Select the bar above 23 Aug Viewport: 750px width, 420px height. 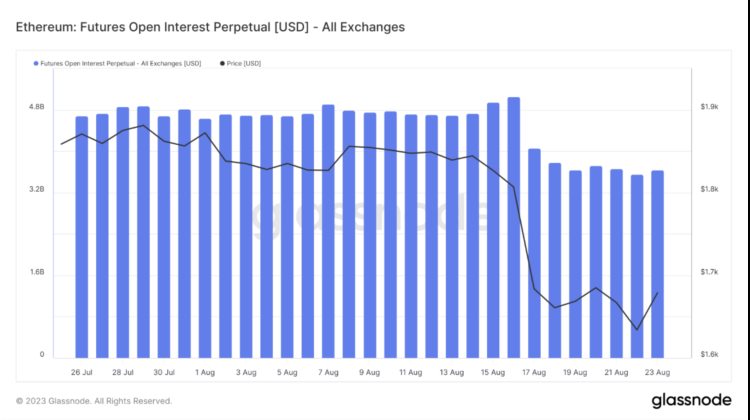pos(657,264)
